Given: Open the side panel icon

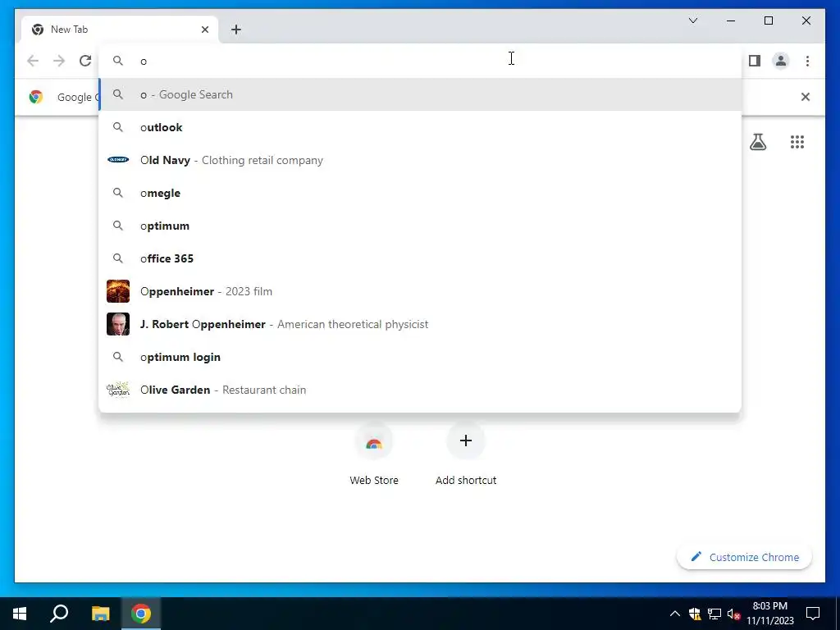Looking at the screenshot, I should click(755, 61).
